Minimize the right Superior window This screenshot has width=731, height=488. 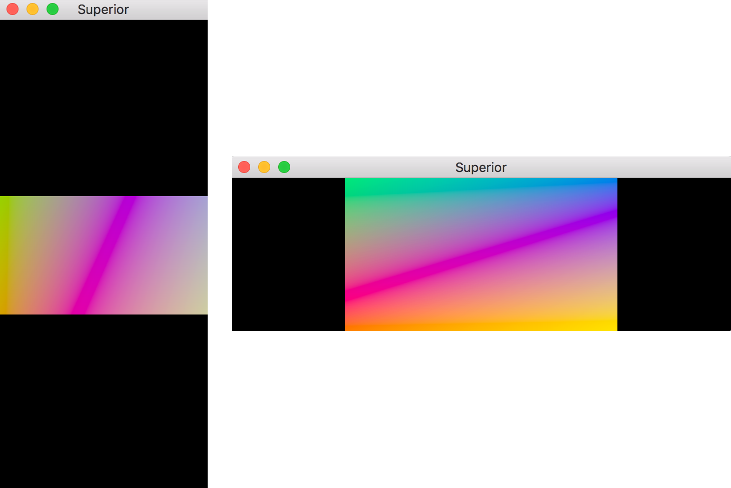pyautogui.click(x=264, y=167)
